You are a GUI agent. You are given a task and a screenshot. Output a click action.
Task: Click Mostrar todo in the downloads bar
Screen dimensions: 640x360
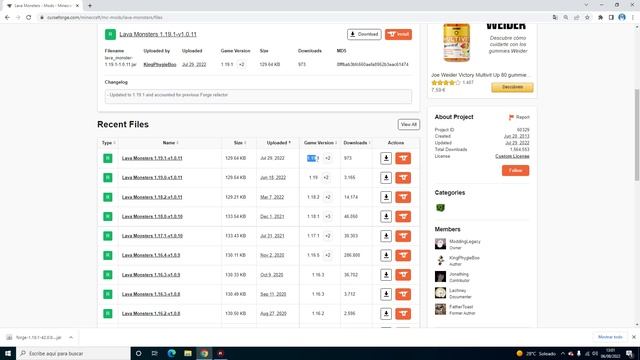(610, 337)
